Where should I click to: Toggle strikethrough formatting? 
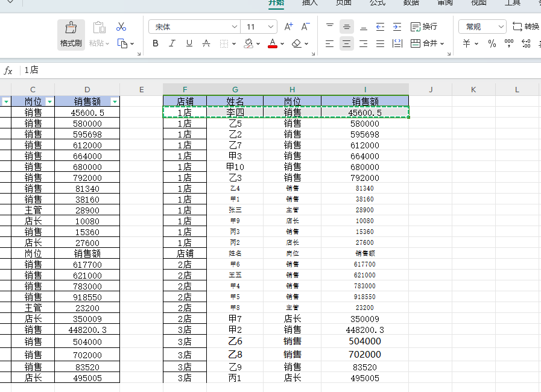click(206, 43)
